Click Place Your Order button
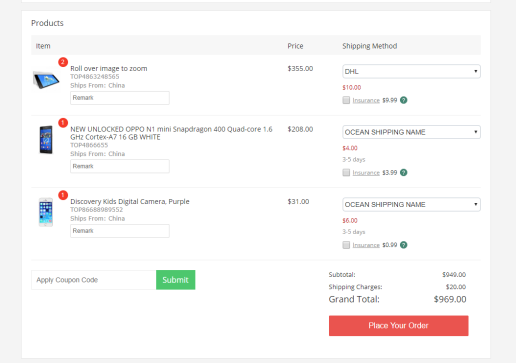The image size is (516, 364). coord(398,325)
